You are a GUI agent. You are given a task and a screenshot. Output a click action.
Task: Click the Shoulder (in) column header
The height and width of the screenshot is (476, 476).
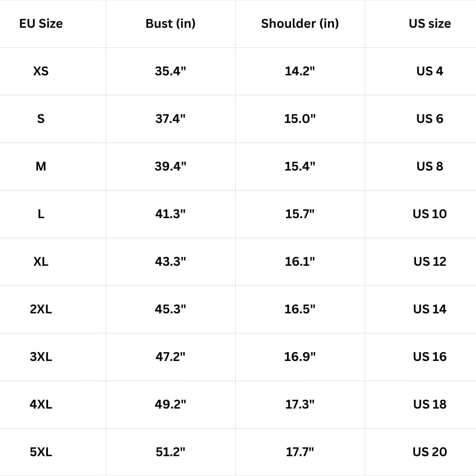[300, 23]
